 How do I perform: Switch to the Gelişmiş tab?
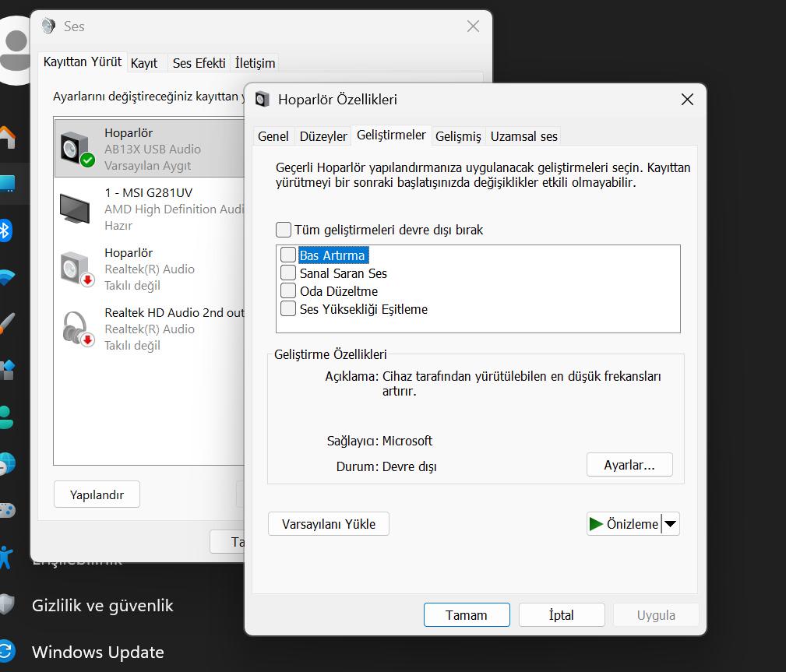click(458, 136)
